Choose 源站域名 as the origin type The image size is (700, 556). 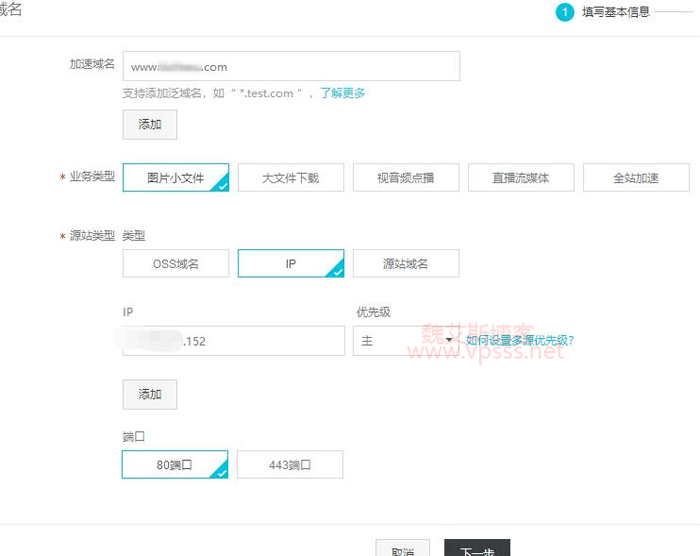[x=405, y=264]
